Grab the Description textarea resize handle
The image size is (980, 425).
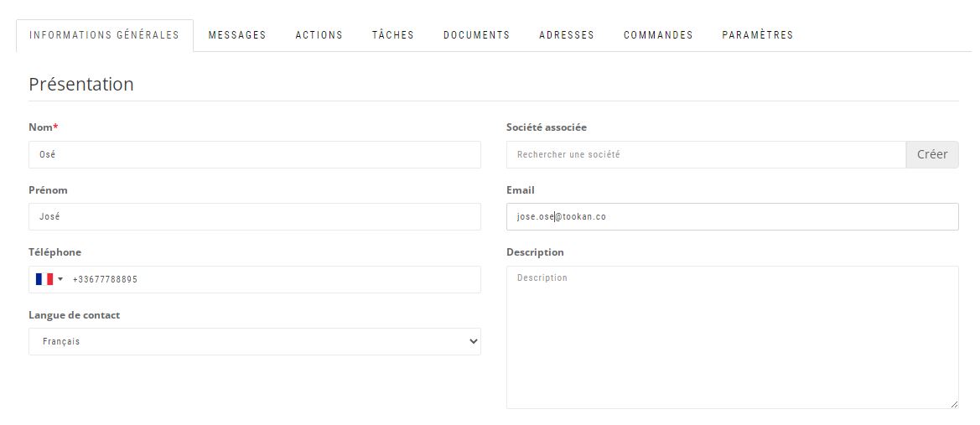pos(954,404)
